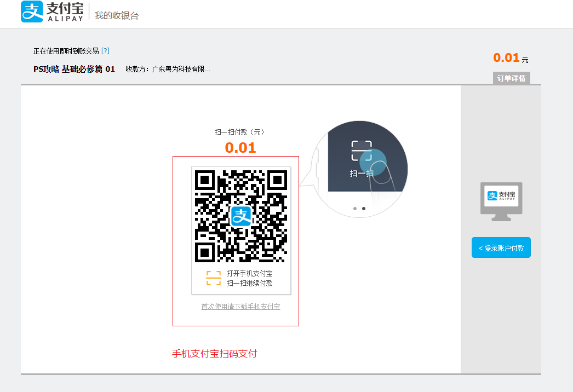Click the 0.01 元 amount above 订单详情
573x392 pixels.
(x=511, y=57)
